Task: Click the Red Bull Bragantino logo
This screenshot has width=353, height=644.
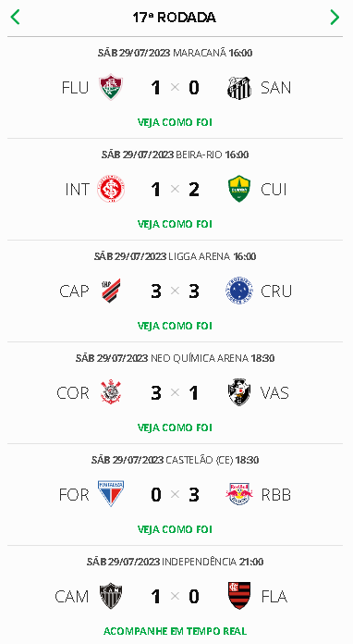Action: [239, 494]
